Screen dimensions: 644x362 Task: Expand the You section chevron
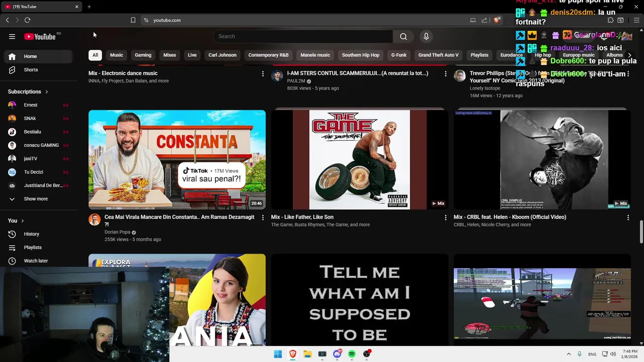(22, 221)
